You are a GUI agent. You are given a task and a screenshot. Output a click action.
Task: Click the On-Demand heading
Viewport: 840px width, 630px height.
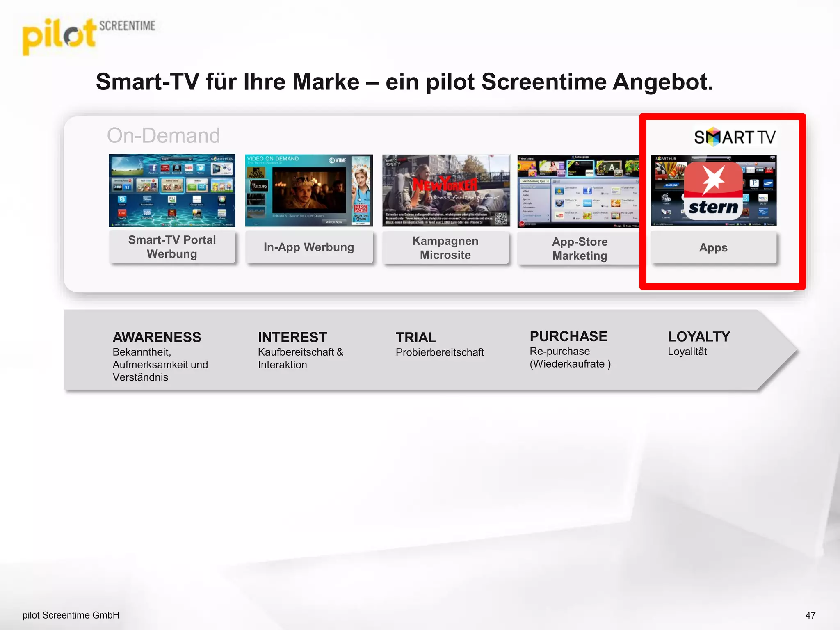164,136
